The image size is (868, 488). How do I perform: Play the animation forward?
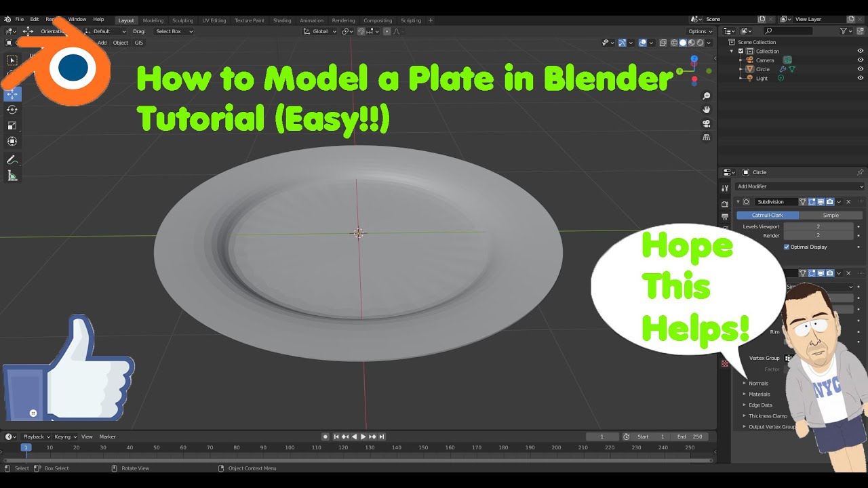pyautogui.click(x=363, y=436)
